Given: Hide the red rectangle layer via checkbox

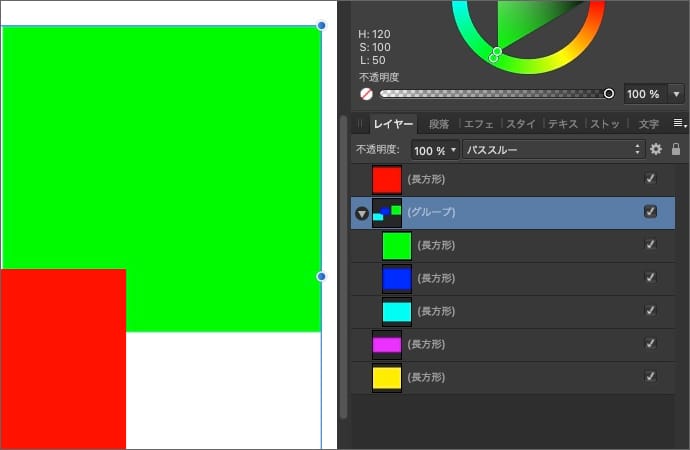Looking at the screenshot, I should tap(651, 179).
